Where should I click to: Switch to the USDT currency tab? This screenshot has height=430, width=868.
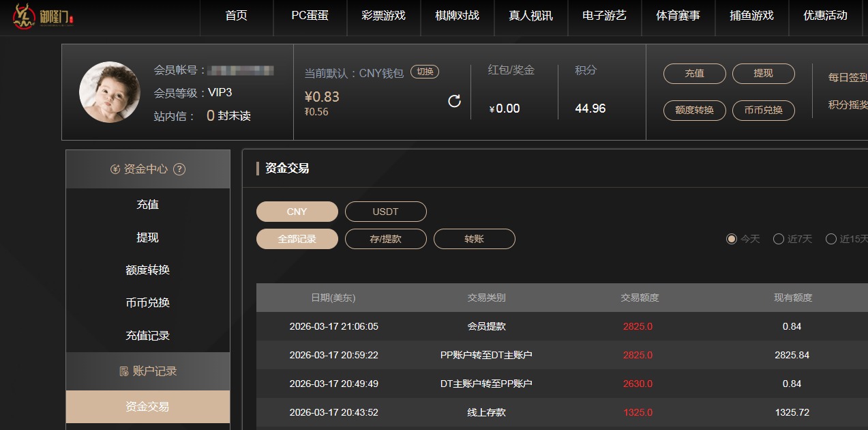click(385, 212)
